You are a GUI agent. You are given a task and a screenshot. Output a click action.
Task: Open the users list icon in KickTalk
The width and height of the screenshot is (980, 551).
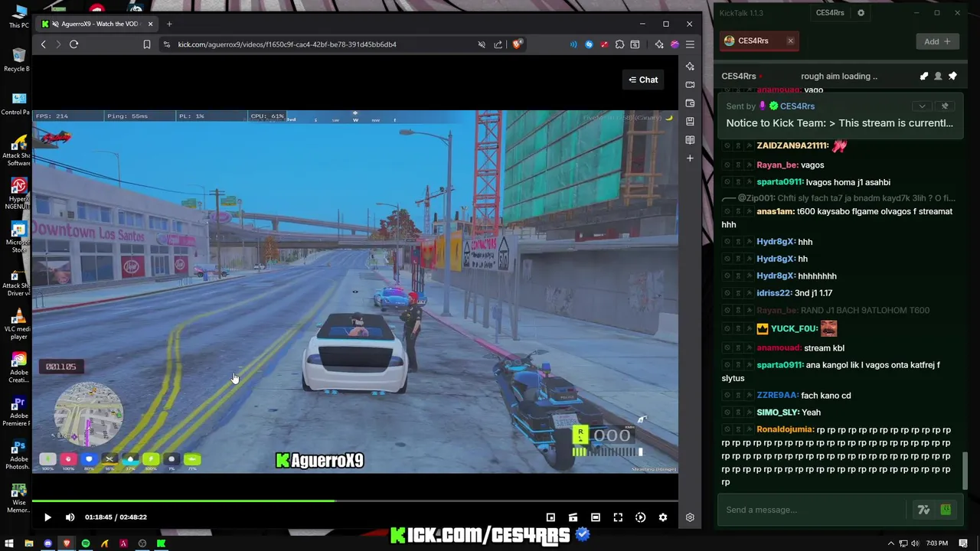point(938,77)
